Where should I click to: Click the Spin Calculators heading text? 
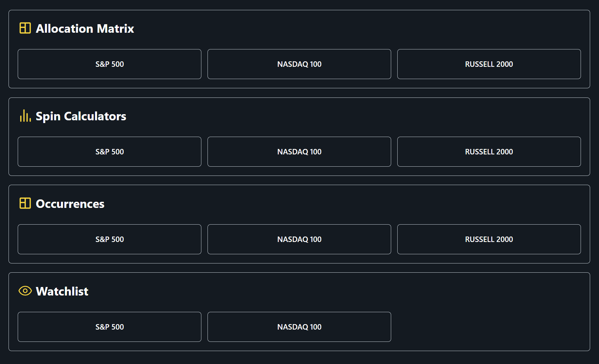81,116
